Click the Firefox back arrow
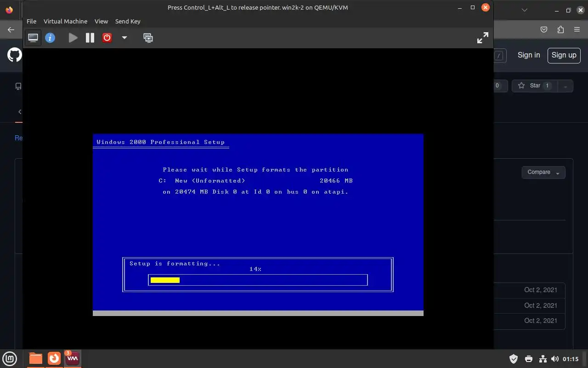This screenshot has width=588, height=368. click(x=11, y=30)
